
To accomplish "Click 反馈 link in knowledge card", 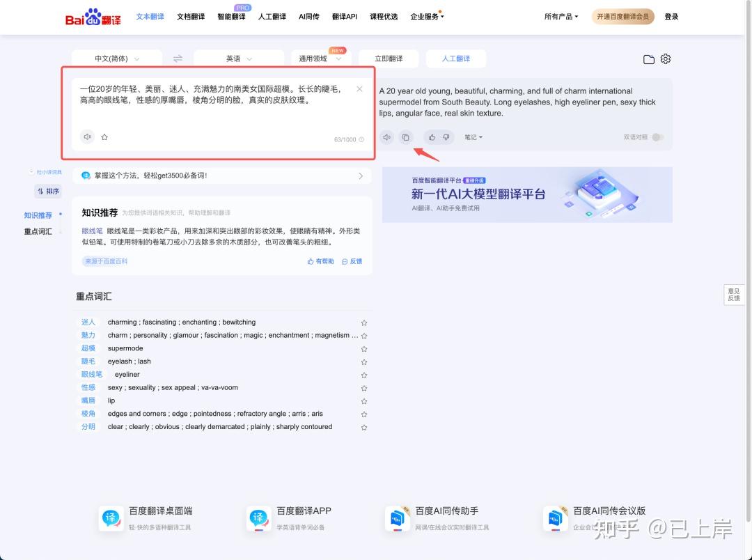I will pyautogui.click(x=352, y=261).
